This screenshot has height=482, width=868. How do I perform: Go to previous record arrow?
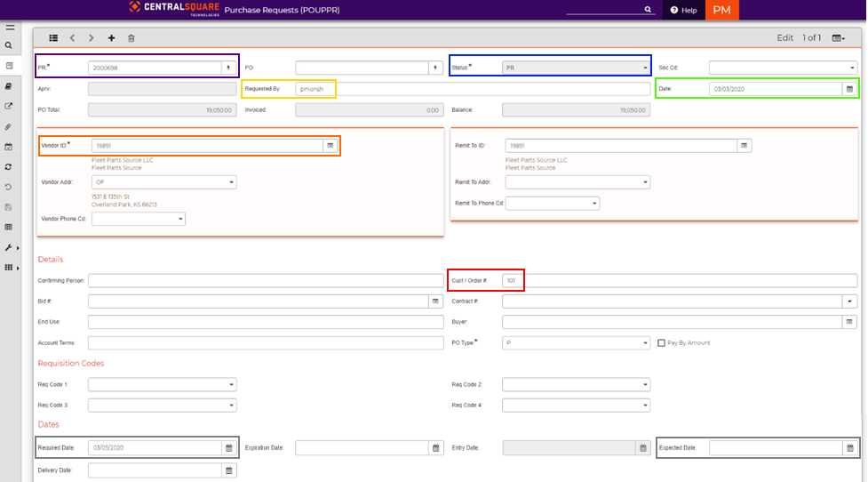[73, 38]
